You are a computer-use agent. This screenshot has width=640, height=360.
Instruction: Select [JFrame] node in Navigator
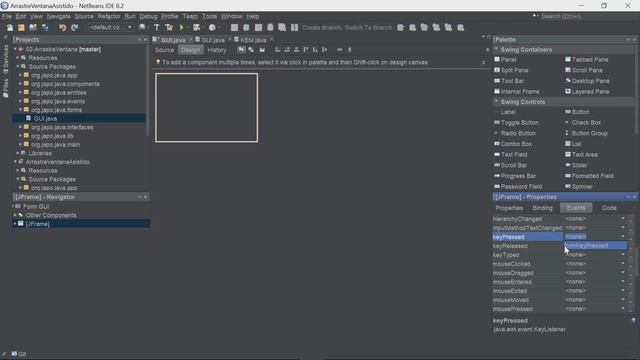[37, 224]
